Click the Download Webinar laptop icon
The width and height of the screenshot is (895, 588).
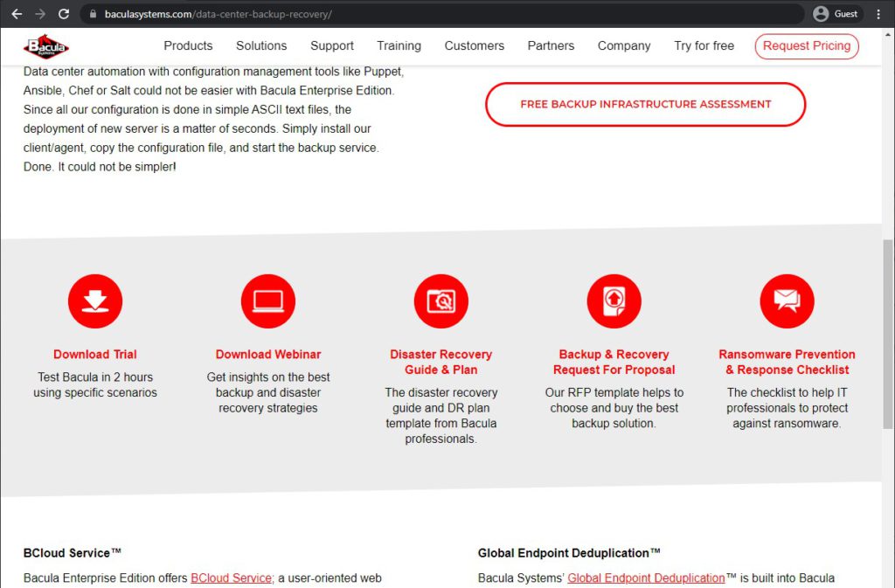(x=268, y=301)
